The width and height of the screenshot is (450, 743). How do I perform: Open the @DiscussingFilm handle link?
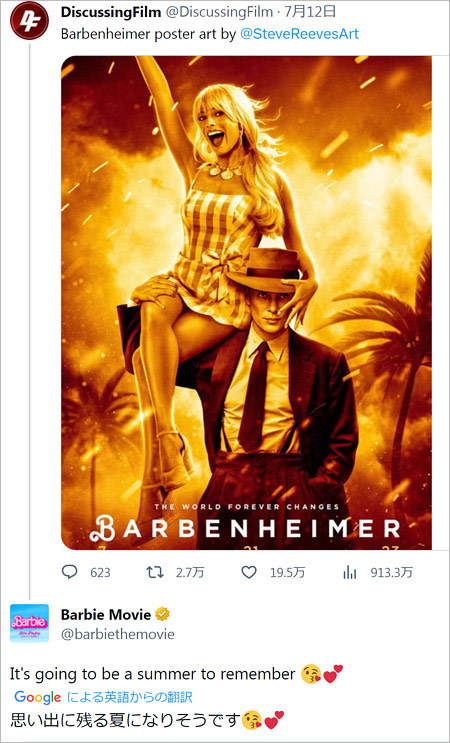tap(218, 13)
